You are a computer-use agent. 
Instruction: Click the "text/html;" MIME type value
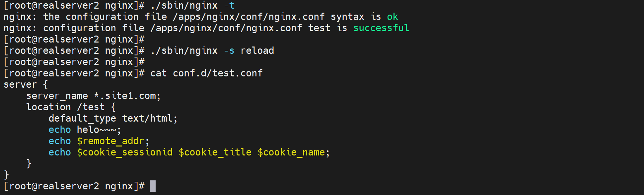[150, 119]
